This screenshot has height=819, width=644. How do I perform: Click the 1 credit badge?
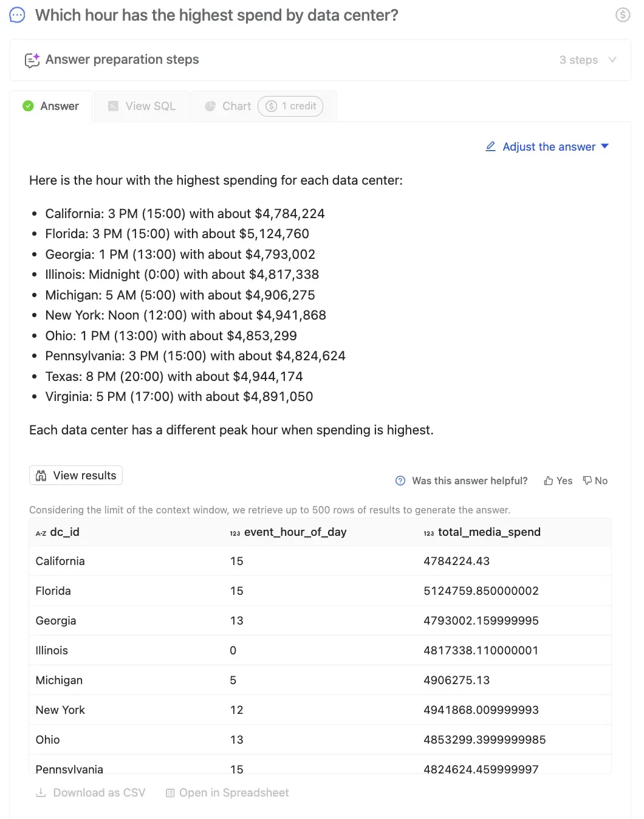pyautogui.click(x=290, y=106)
